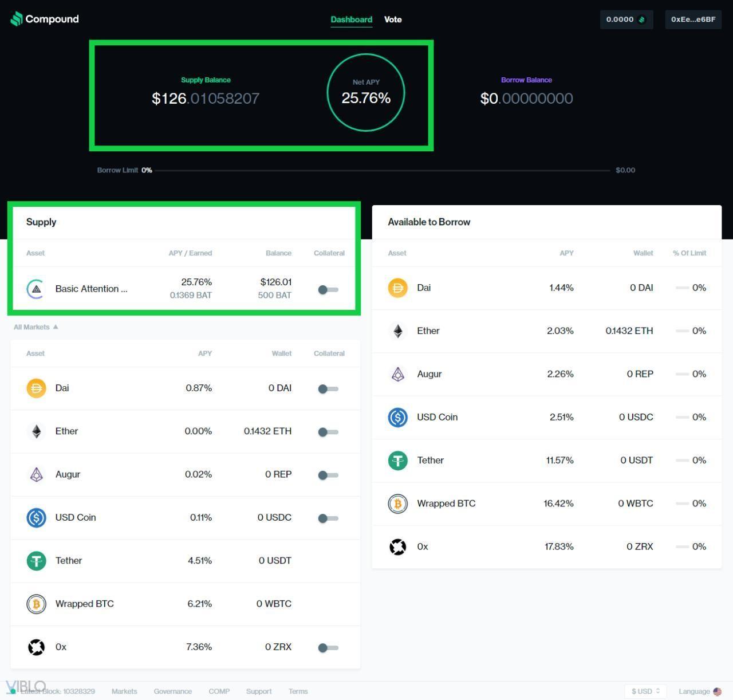
Task: Click the 'Available to Borrow' heading
Action: [x=429, y=222]
